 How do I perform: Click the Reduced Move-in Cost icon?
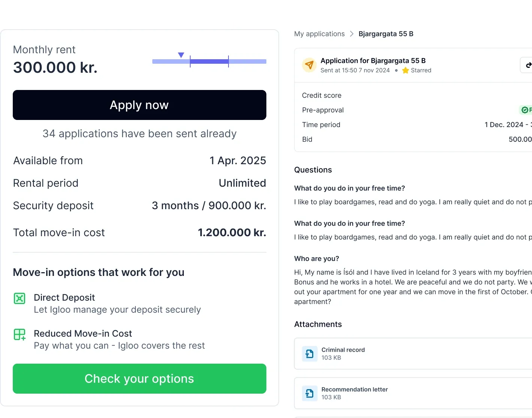click(20, 334)
